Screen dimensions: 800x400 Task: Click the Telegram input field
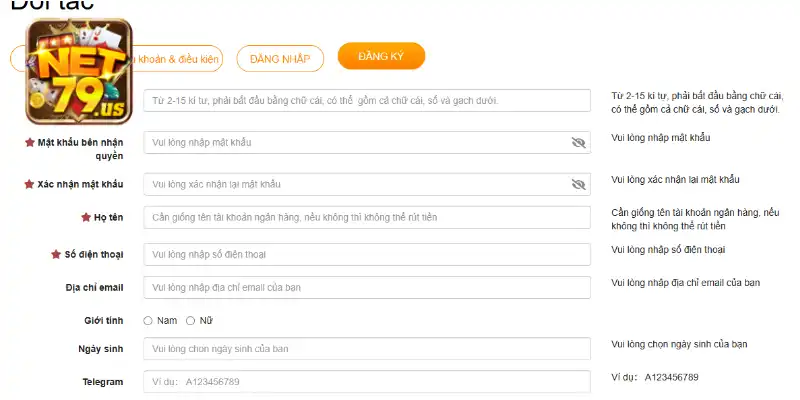[x=367, y=382]
